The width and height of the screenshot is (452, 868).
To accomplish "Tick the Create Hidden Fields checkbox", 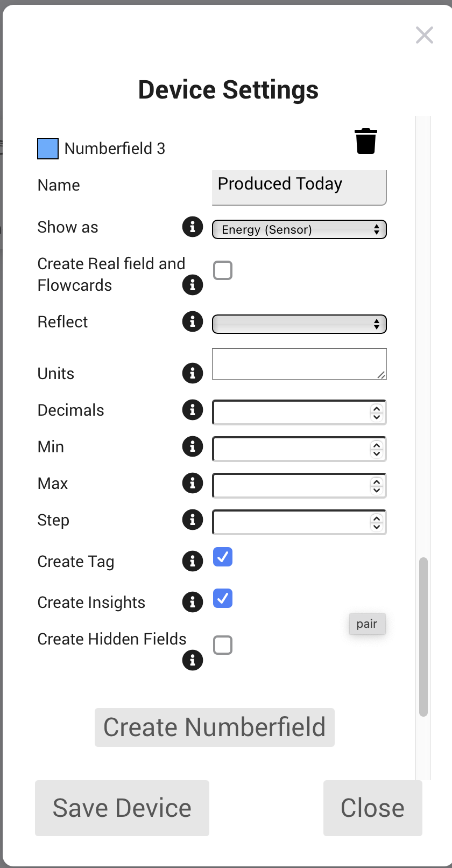I will coord(223,645).
